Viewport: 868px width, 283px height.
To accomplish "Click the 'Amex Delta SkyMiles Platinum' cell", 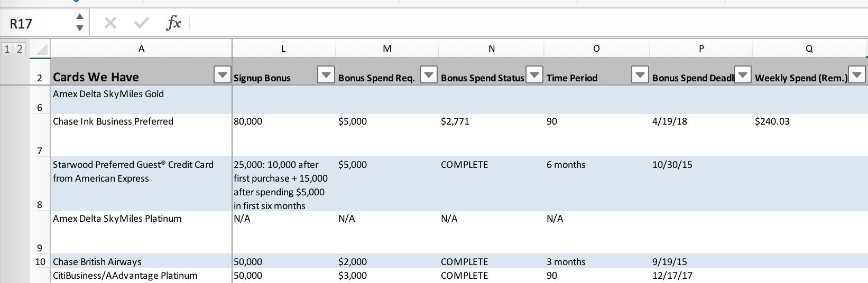I will (x=141, y=232).
